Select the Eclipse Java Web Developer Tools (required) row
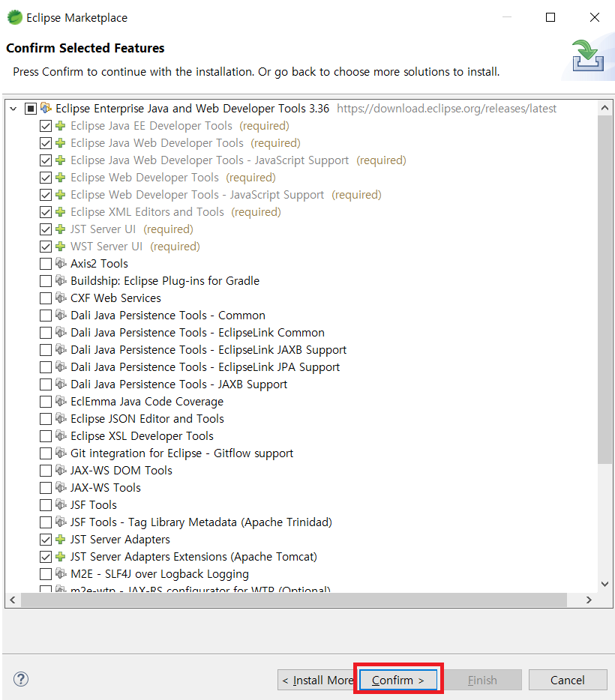Image resolution: width=615 pixels, height=700 pixels. (x=185, y=143)
